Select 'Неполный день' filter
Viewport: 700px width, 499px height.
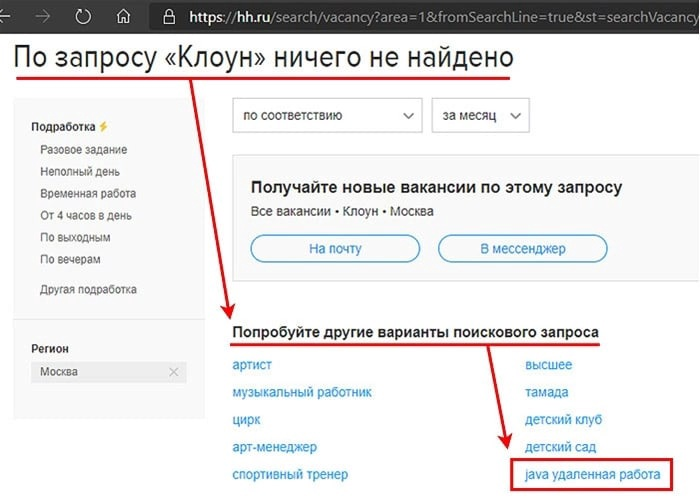[x=80, y=171]
